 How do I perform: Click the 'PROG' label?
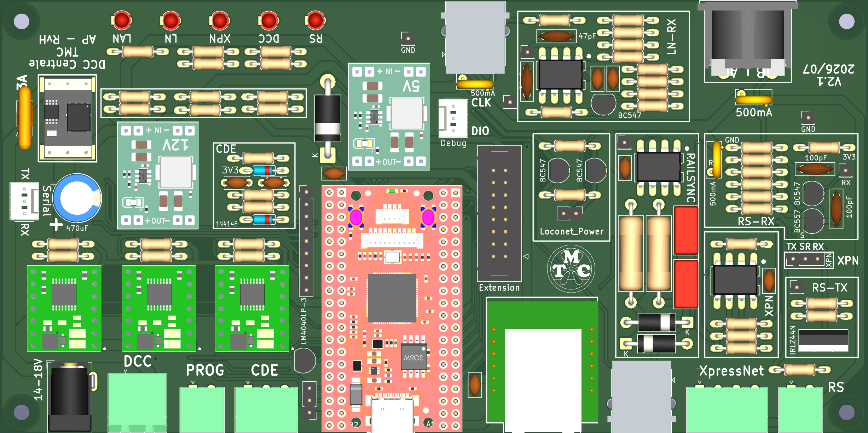tap(205, 370)
